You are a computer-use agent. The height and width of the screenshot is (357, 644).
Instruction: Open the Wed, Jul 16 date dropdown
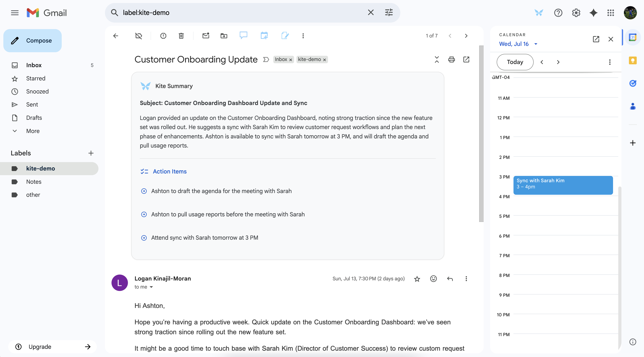coord(536,44)
